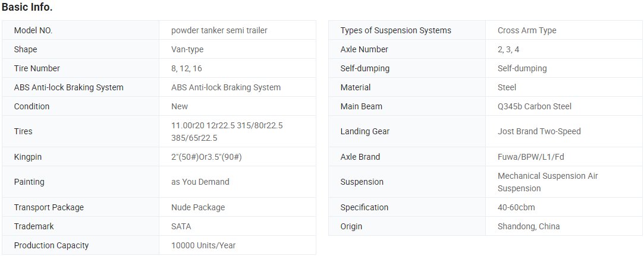
Task: Click the 10000 Units/Year capacity value
Action: 203,245
